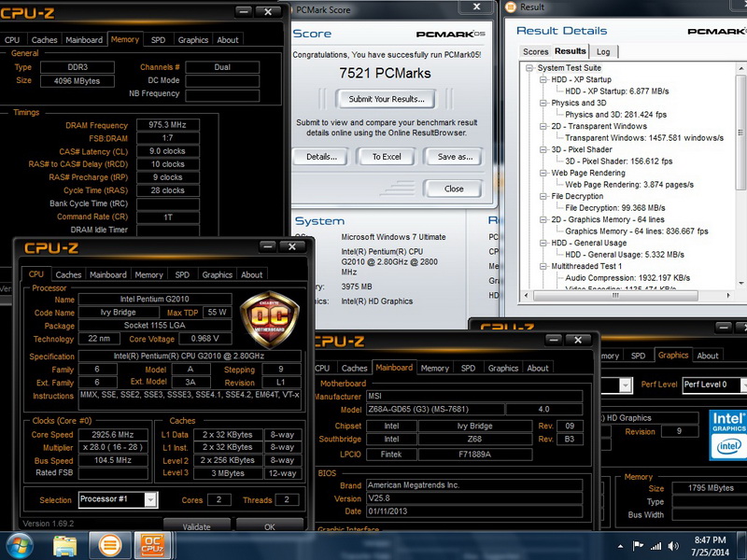Click motherboard model Z68A-GD65 (G3) field
747x560 pixels.
click(435, 409)
